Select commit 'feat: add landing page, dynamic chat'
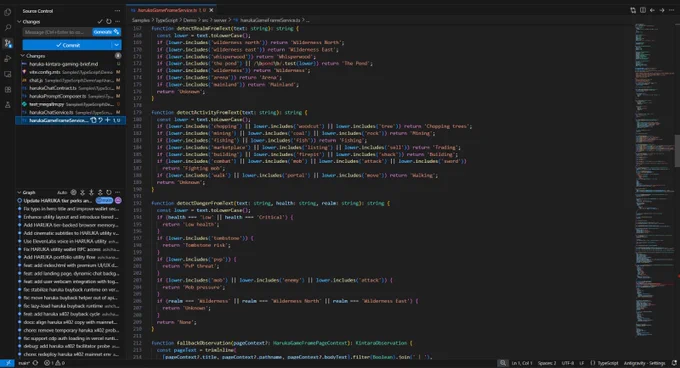The width and height of the screenshot is (680, 368). 71,274
